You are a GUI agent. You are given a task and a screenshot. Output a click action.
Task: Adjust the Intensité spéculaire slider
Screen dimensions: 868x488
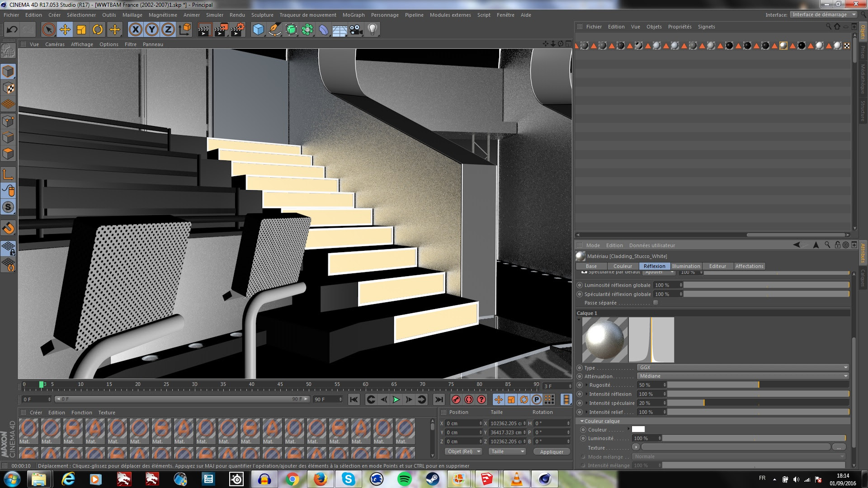[758, 403]
